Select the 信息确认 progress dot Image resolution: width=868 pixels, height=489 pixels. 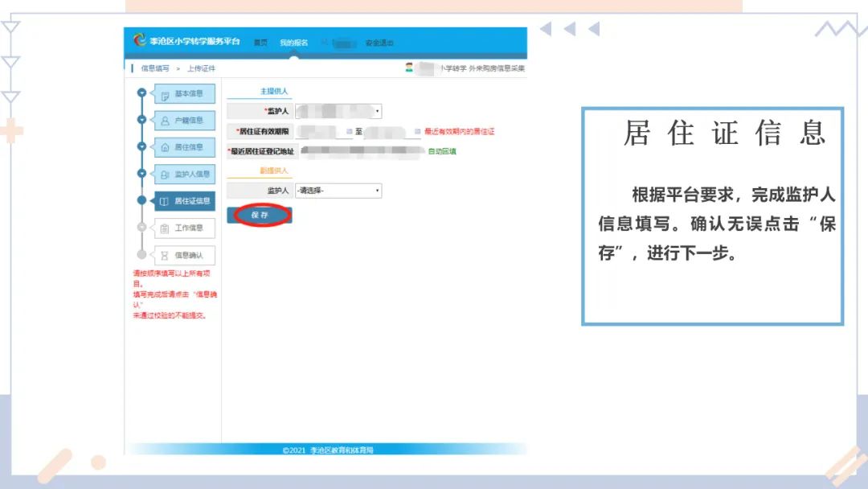[141, 253]
